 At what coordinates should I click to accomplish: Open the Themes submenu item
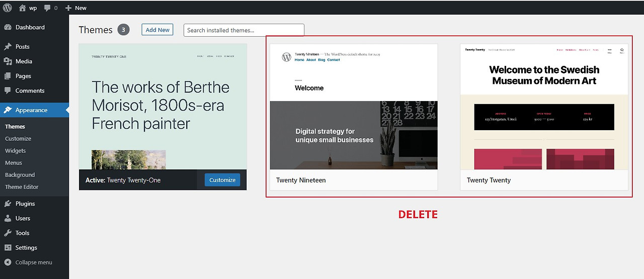tap(15, 127)
